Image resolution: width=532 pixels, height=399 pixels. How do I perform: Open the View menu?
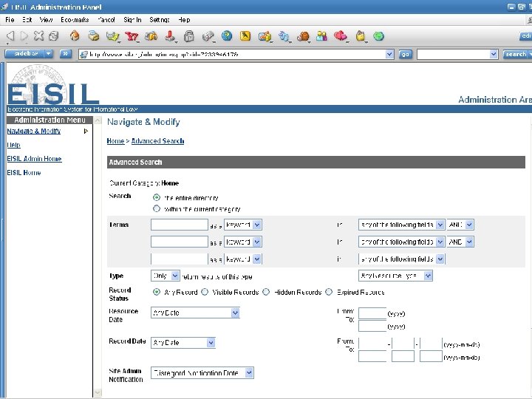click(46, 20)
